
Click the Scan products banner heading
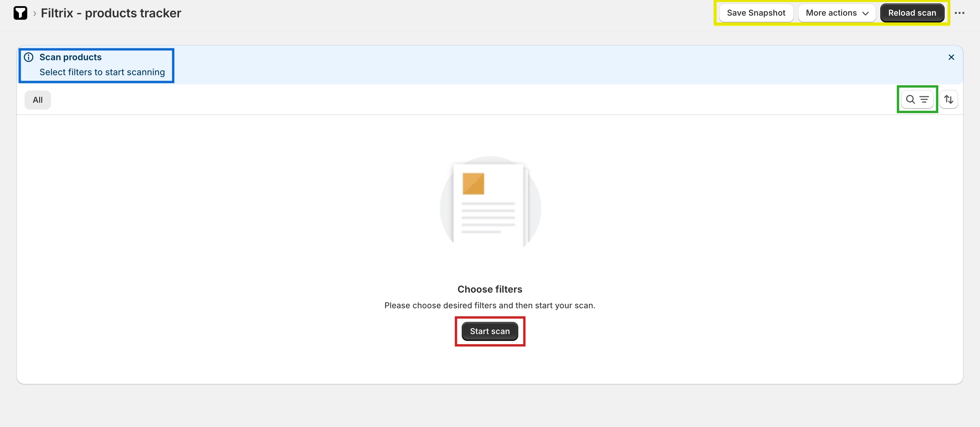pos(70,57)
